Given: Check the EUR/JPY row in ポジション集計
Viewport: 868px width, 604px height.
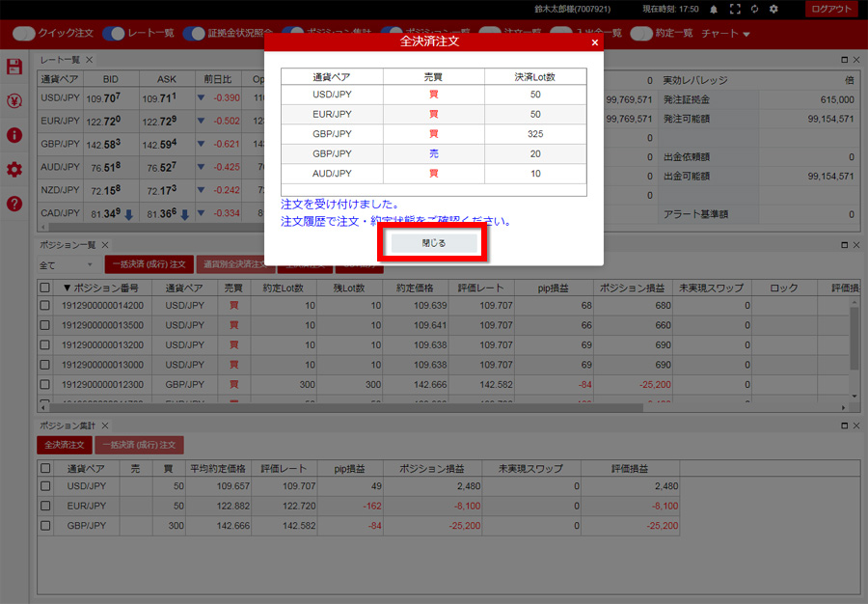Looking at the screenshot, I should (45, 506).
